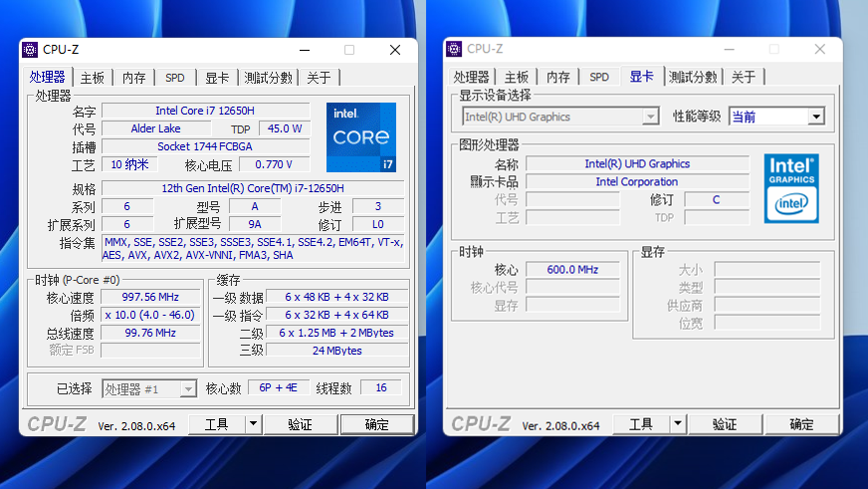Click the L3 cache 24 MBytes value
Viewport: 868px width, 489px height.
point(337,351)
